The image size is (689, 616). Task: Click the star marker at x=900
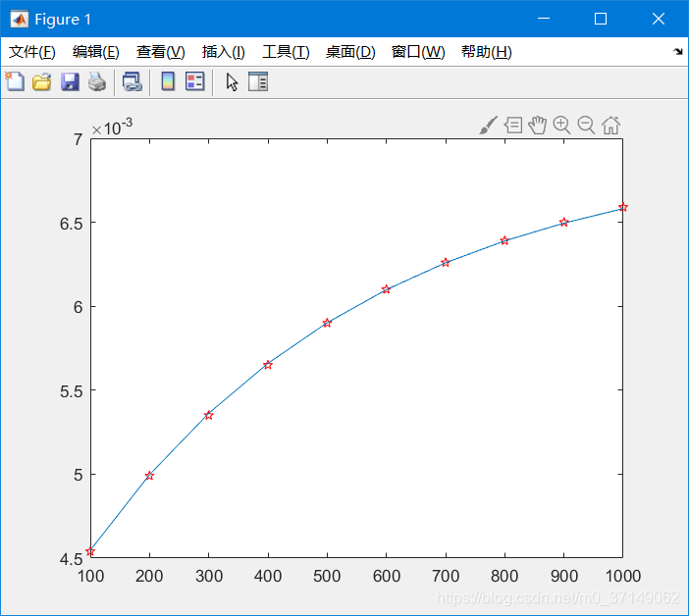pyautogui.click(x=563, y=222)
